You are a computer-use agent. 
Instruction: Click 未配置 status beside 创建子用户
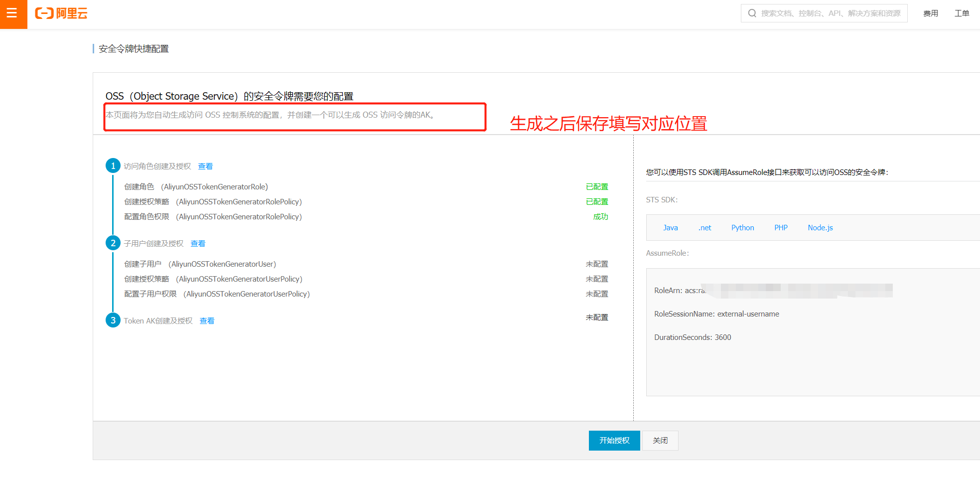point(597,264)
